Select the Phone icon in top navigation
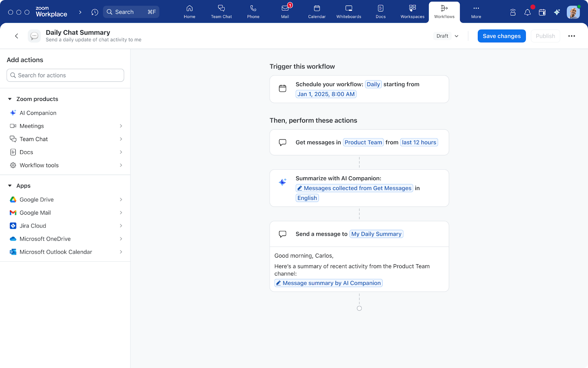The width and height of the screenshot is (588, 368). [253, 12]
